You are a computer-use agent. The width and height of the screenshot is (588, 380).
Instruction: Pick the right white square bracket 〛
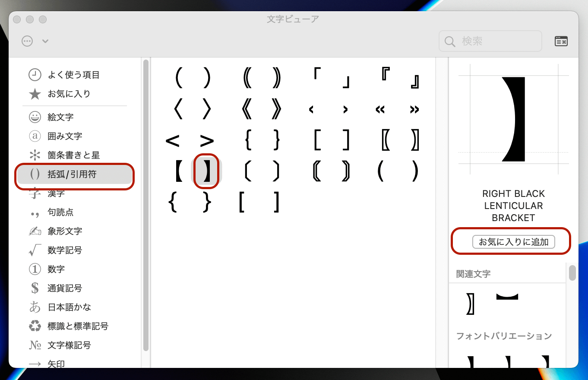[x=415, y=140]
